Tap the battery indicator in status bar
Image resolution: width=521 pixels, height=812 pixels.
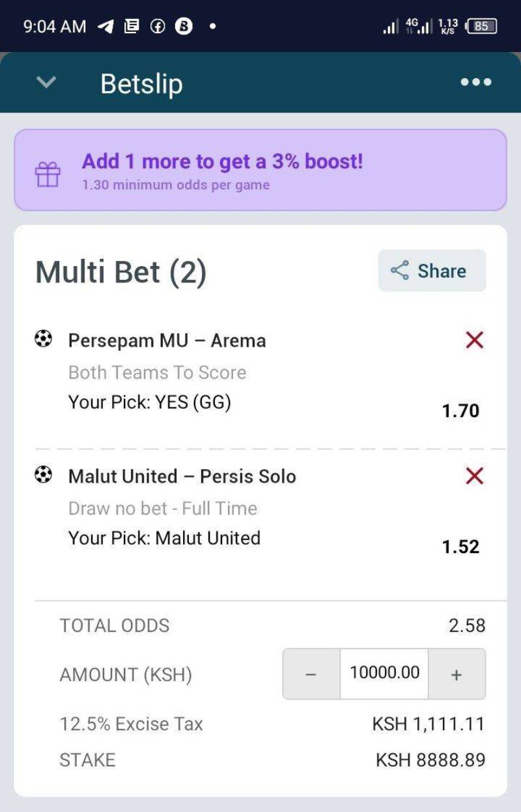click(482, 27)
